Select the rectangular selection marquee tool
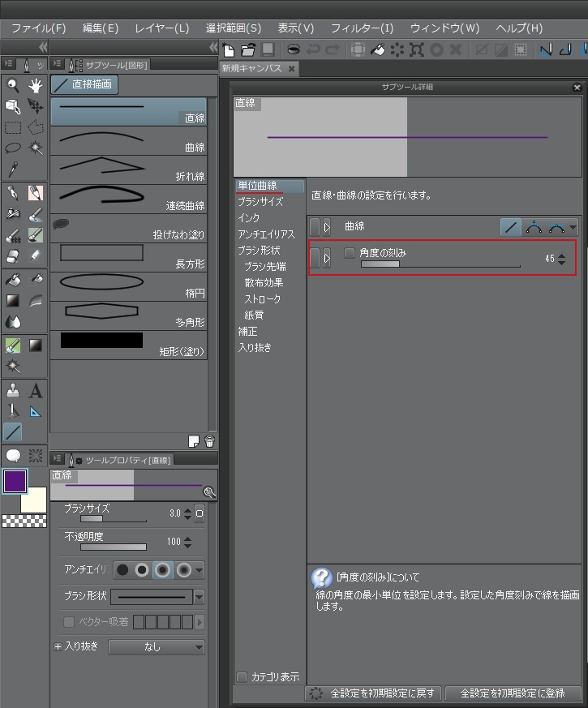The height and width of the screenshot is (708, 588). tap(13, 127)
